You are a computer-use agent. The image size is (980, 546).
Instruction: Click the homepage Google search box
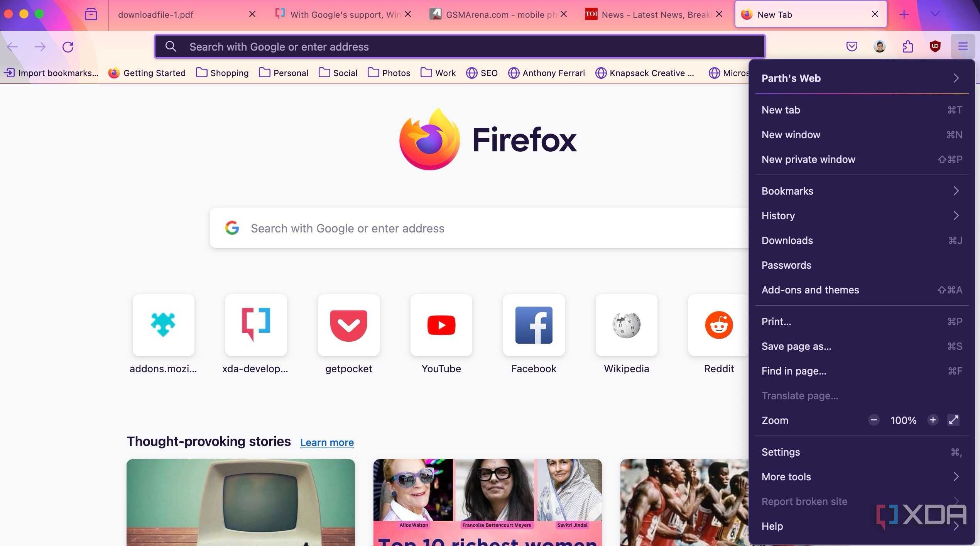(480, 228)
